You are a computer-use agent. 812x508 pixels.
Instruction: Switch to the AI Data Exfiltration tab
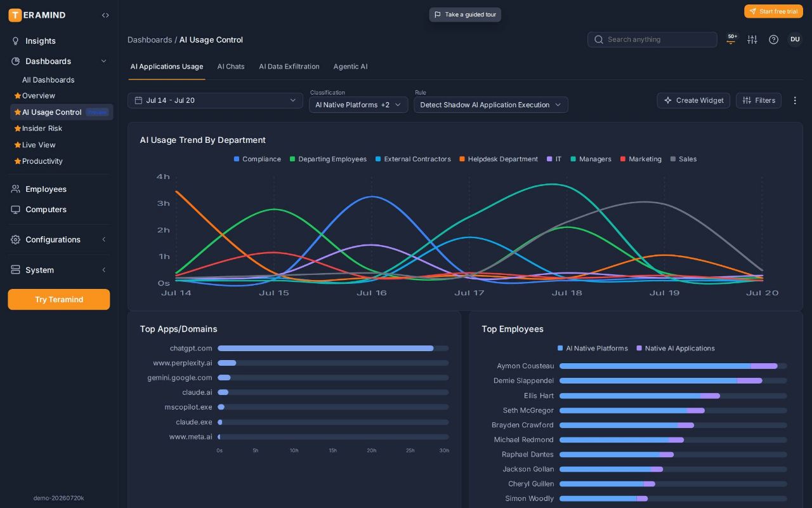[289, 67]
